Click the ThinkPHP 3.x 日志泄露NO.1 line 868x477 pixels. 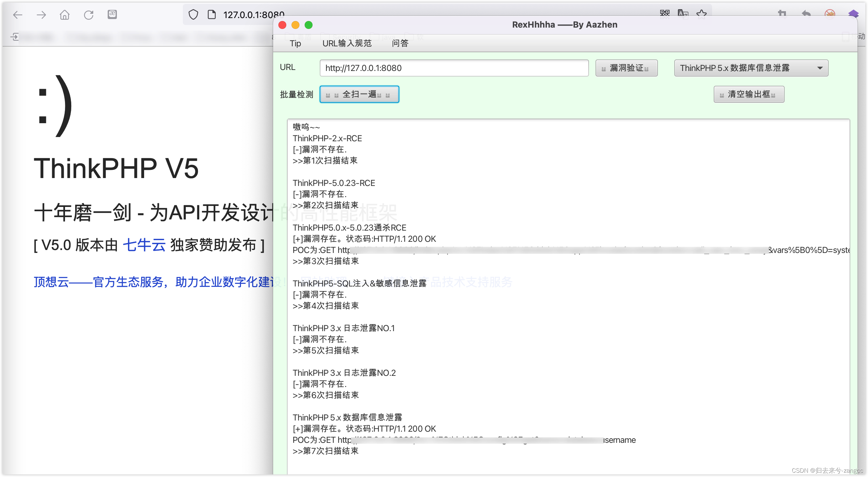(x=343, y=328)
